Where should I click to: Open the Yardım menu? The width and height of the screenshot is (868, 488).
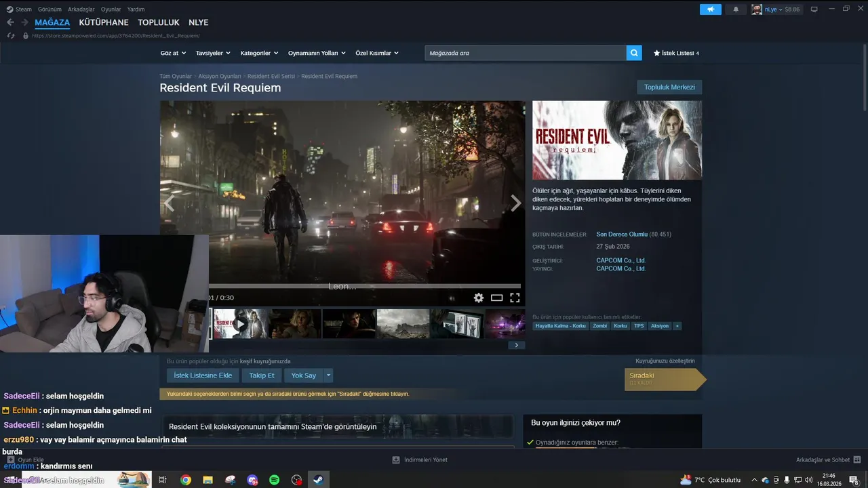tap(136, 9)
